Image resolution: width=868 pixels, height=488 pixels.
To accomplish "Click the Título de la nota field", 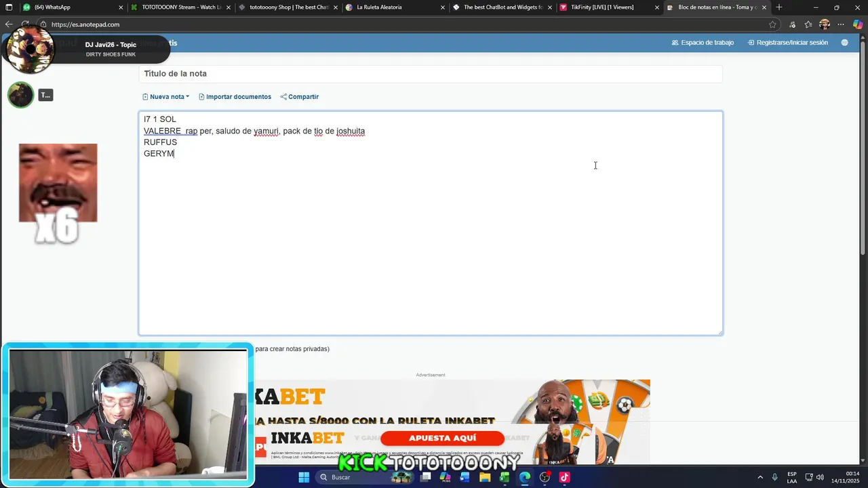I will pyautogui.click(x=431, y=74).
